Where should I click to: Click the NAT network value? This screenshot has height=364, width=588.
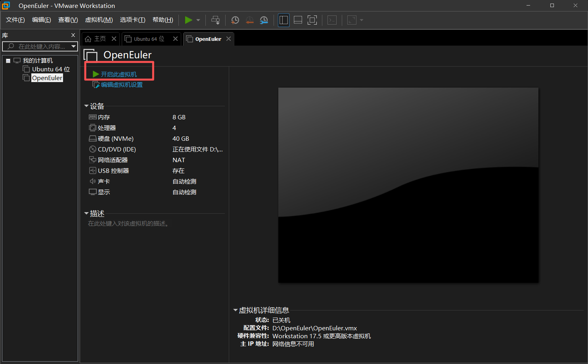click(x=179, y=160)
